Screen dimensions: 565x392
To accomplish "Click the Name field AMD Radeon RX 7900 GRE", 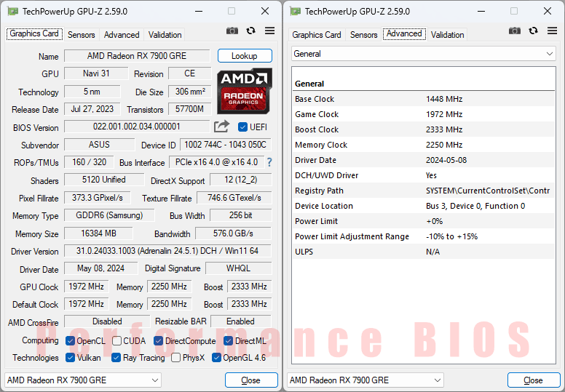I will point(137,56).
